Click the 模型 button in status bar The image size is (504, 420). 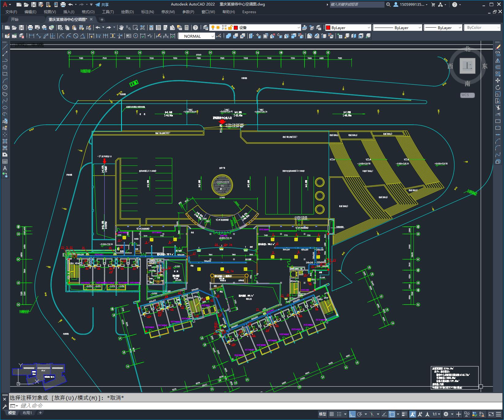click(323, 414)
